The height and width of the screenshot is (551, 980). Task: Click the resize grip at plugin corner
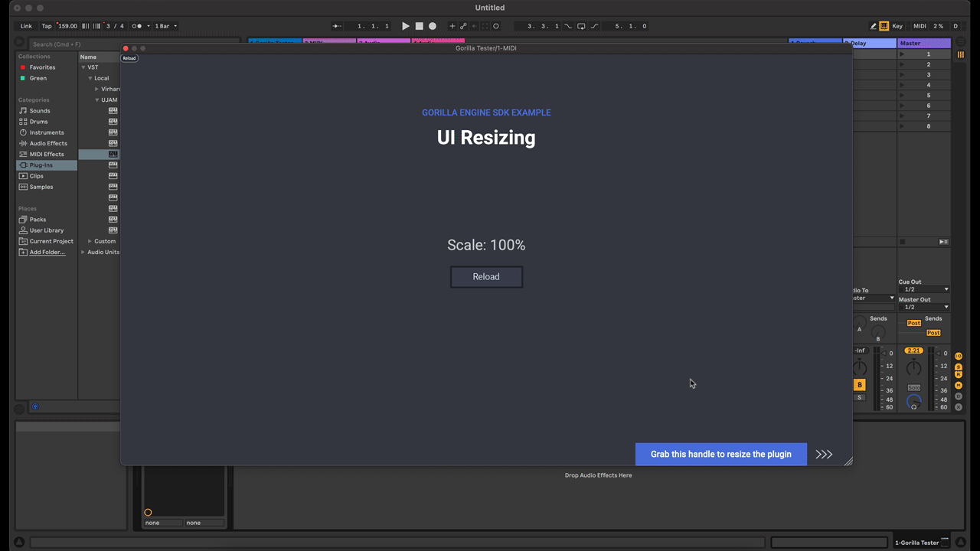pos(848,461)
